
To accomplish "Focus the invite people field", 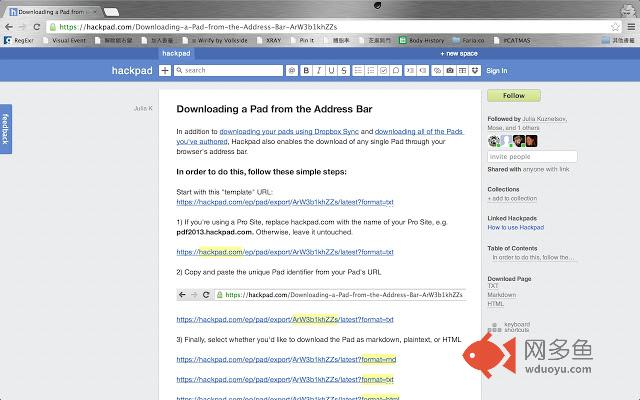I will (x=532, y=157).
